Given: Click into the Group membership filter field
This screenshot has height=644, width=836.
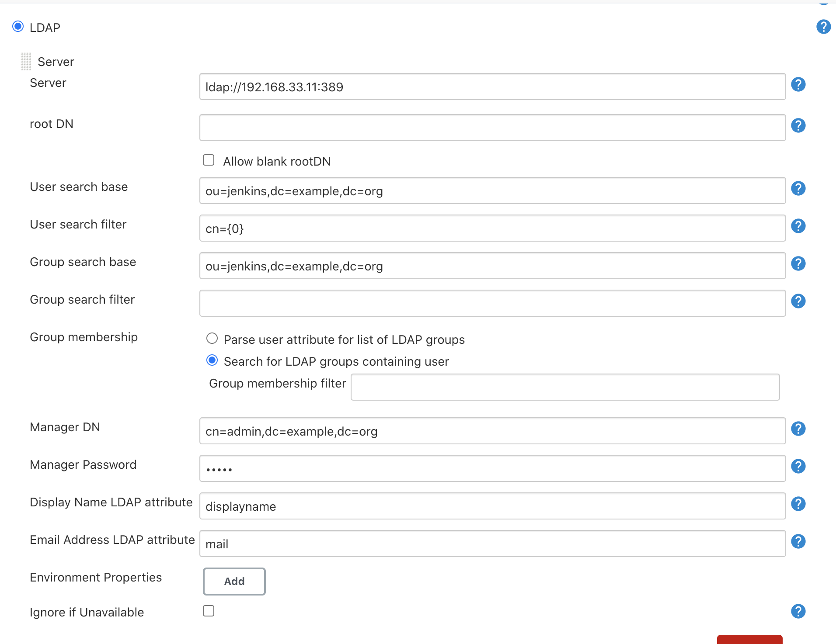Looking at the screenshot, I should [x=565, y=387].
